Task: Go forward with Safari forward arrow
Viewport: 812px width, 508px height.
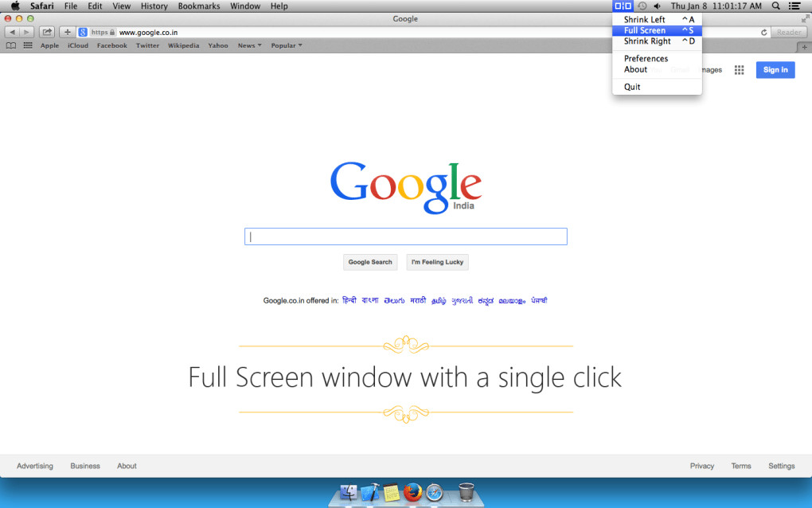Action: 26,32
